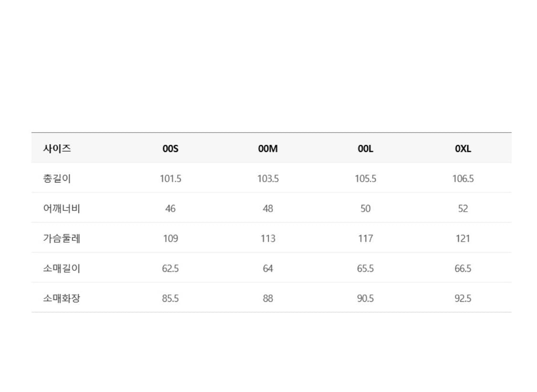Choose the 0XL size column header
The image size is (537, 392).
coord(463,148)
